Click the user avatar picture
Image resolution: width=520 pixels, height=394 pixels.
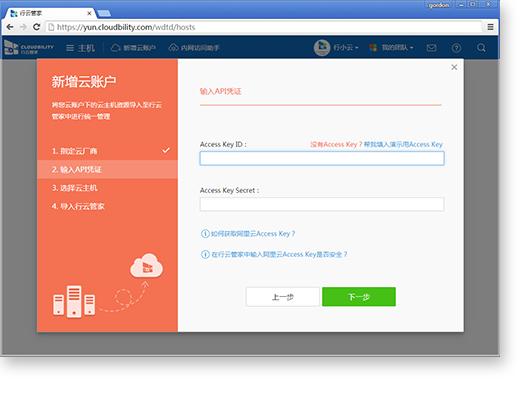click(x=322, y=48)
